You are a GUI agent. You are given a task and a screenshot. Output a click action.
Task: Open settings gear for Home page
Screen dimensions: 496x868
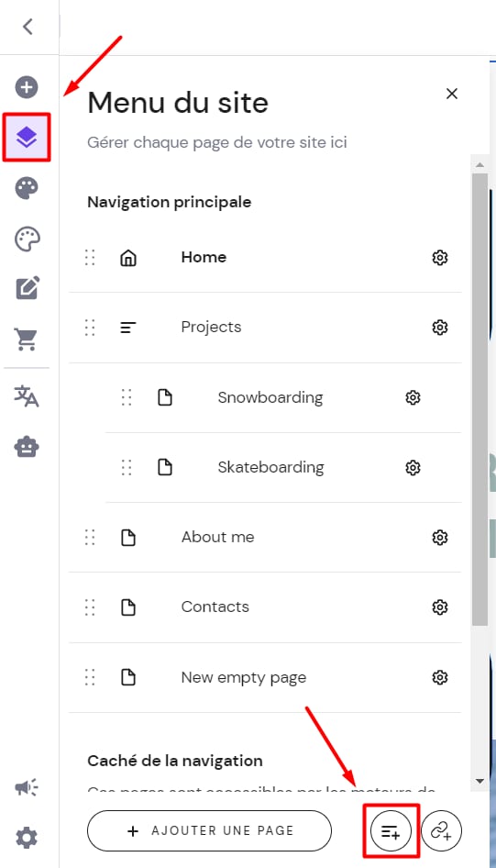[x=439, y=258]
